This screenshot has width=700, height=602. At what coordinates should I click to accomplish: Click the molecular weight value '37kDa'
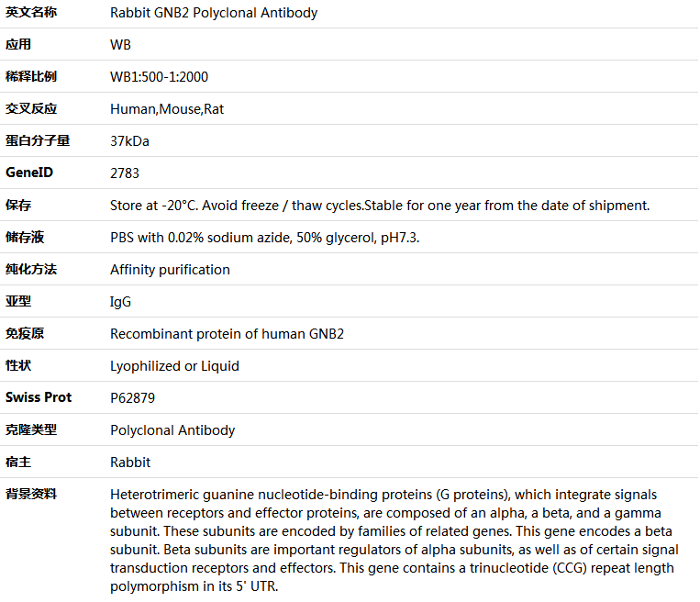[129, 141]
